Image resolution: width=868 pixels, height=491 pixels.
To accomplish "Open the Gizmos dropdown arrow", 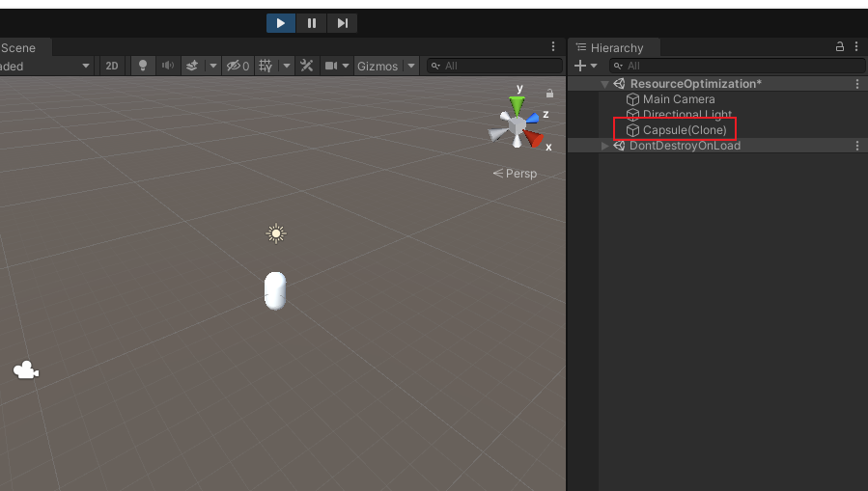I will click(412, 66).
